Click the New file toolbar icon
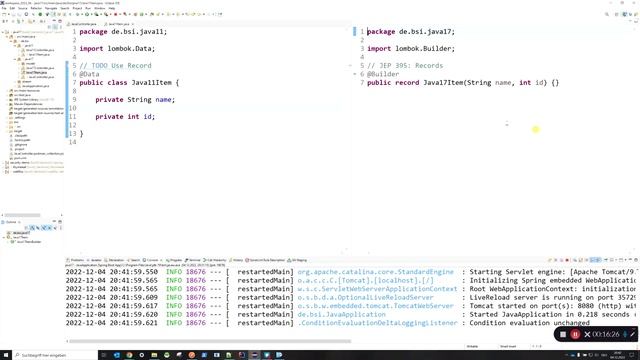The width and height of the screenshot is (640, 360). [x=4, y=14]
